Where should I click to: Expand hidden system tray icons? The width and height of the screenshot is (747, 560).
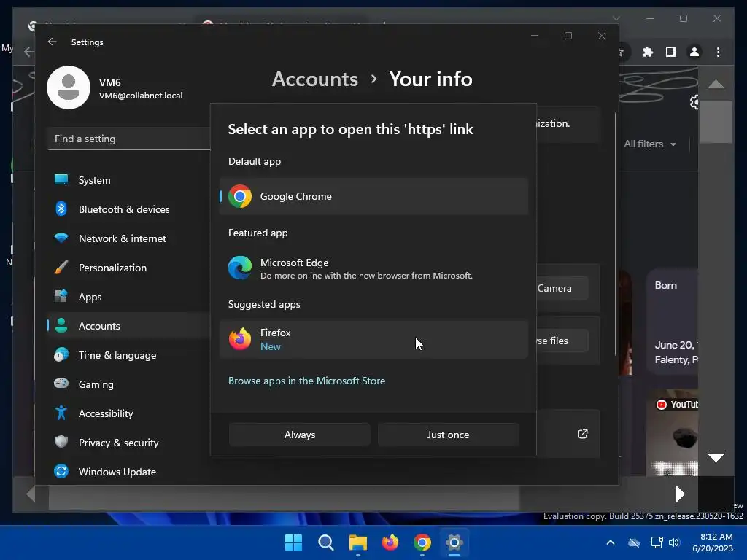pyautogui.click(x=611, y=542)
